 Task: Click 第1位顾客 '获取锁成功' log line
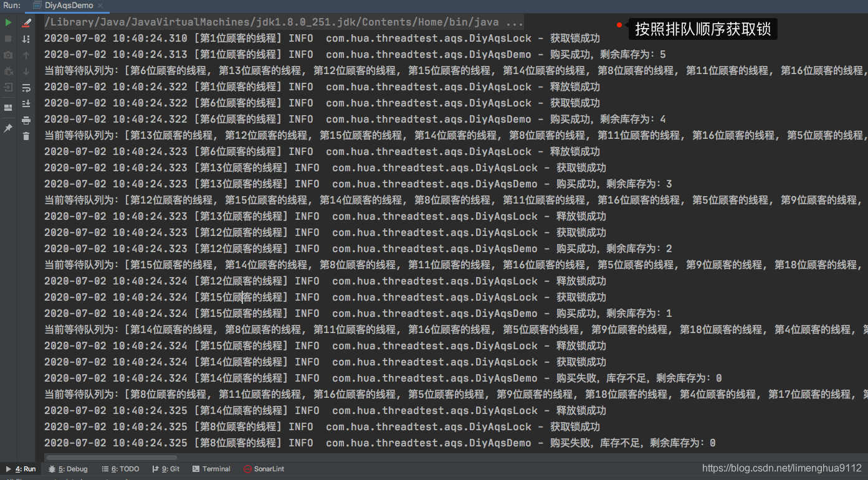322,39
